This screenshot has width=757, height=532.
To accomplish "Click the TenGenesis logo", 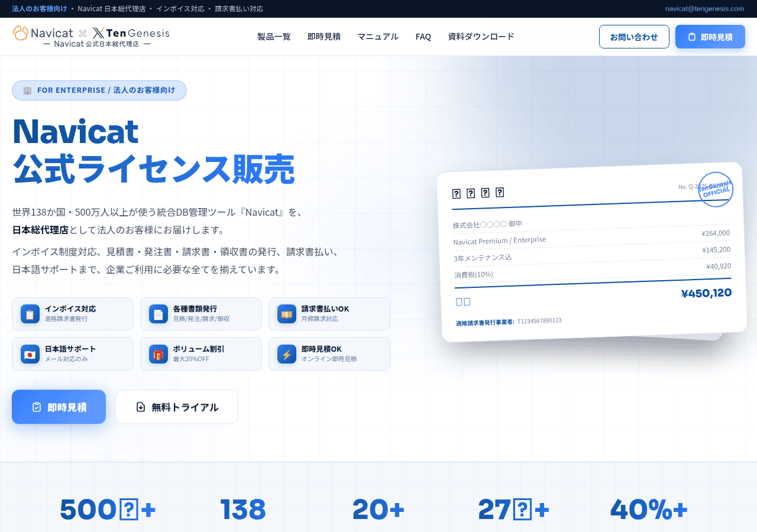I will (131, 33).
